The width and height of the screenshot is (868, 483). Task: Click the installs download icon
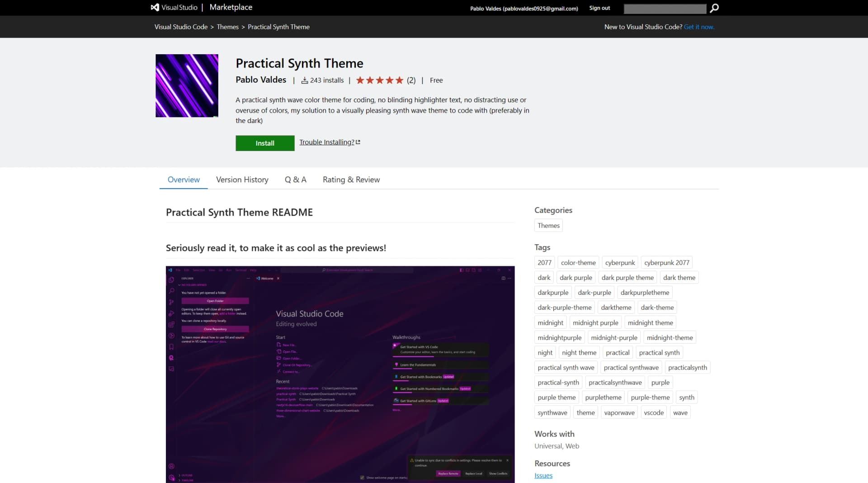click(x=305, y=80)
